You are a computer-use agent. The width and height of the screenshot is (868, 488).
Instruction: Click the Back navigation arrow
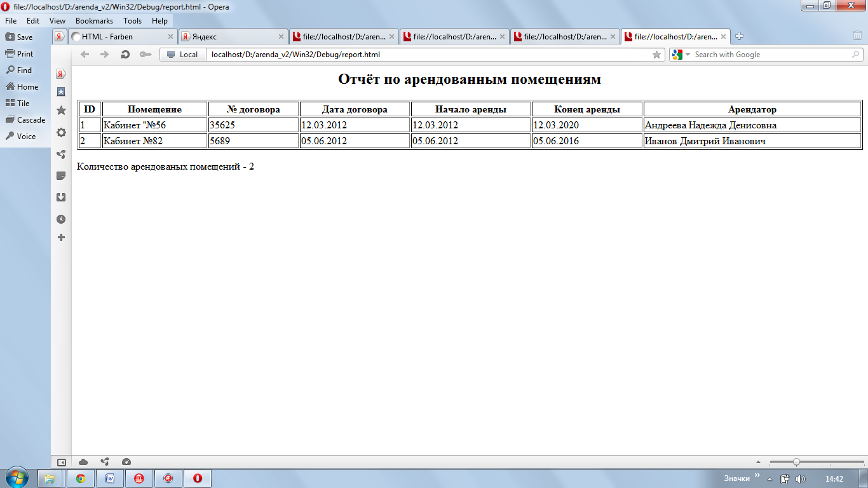click(x=85, y=55)
